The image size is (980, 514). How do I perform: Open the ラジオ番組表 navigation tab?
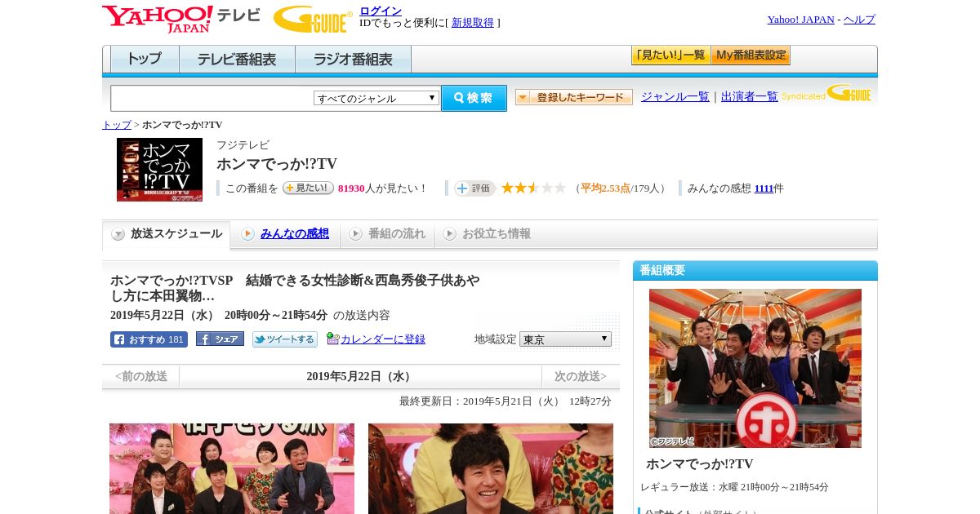pyautogui.click(x=353, y=59)
